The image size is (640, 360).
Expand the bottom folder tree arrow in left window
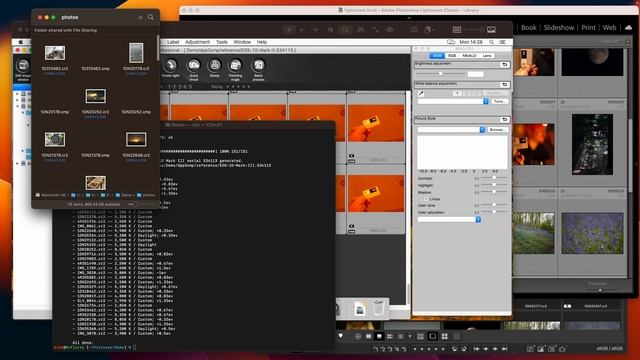17,163
